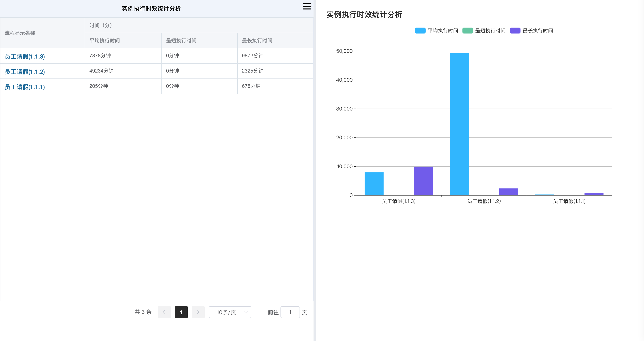This screenshot has height=341, width=644.
Task: Click the 最长执行时间 column header
Action: tap(257, 41)
